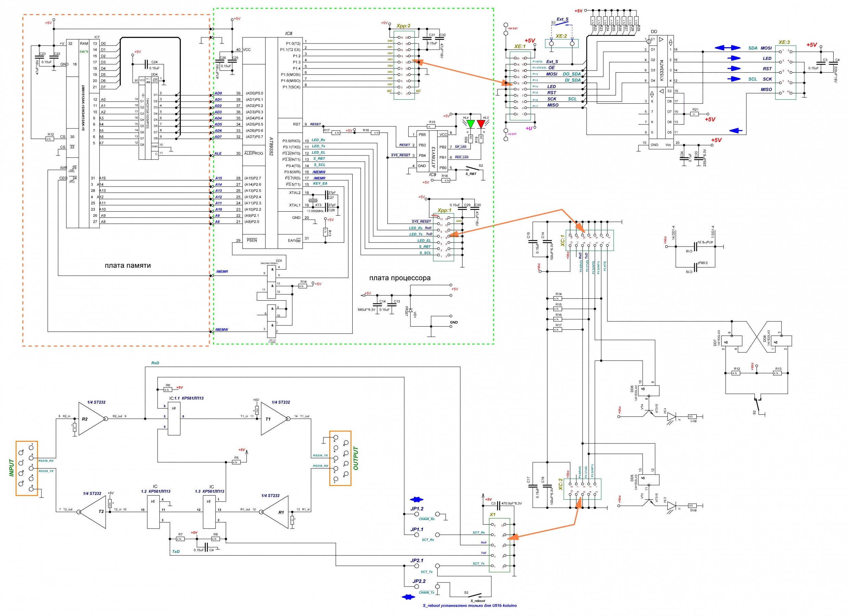The width and height of the screenshot is (848, 616).
Task: Click the KEY_EA signal label
Action: click(320, 183)
